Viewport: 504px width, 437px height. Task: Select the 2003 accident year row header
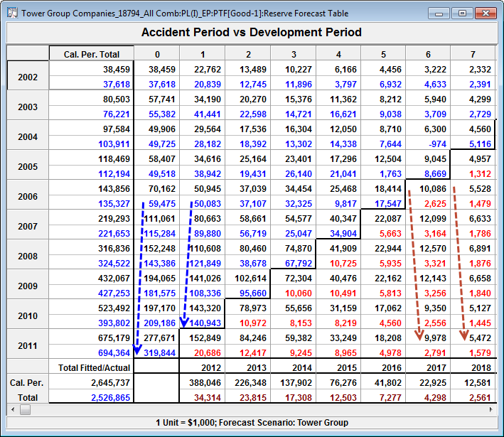pyautogui.click(x=28, y=105)
